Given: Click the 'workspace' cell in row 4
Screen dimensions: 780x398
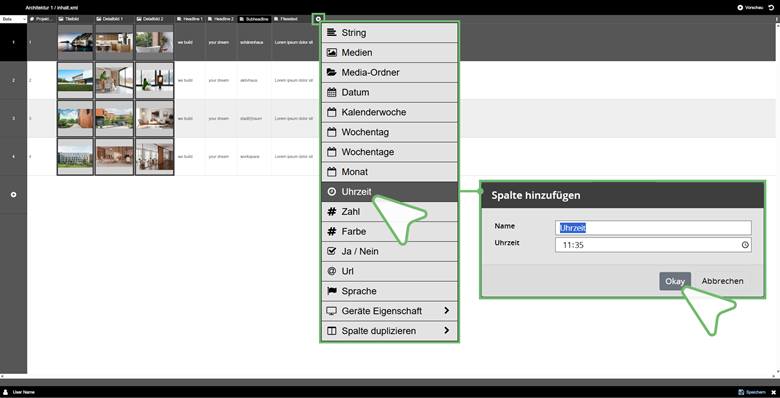Looking at the screenshot, I should coord(254,157).
